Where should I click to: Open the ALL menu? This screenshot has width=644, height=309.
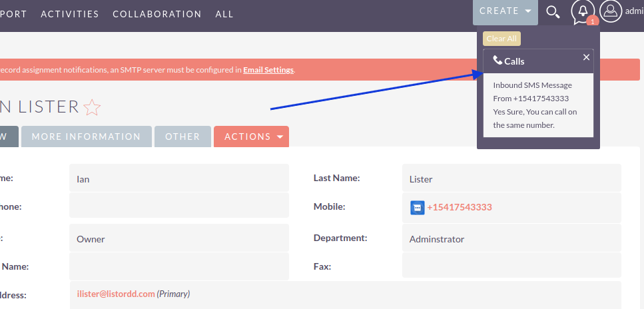pyautogui.click(x=224, y=14)
